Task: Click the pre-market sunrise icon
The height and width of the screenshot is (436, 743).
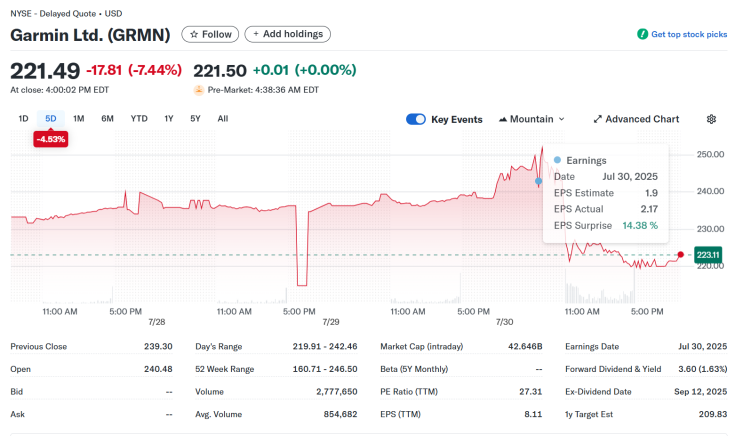Action: pos(199,90)
